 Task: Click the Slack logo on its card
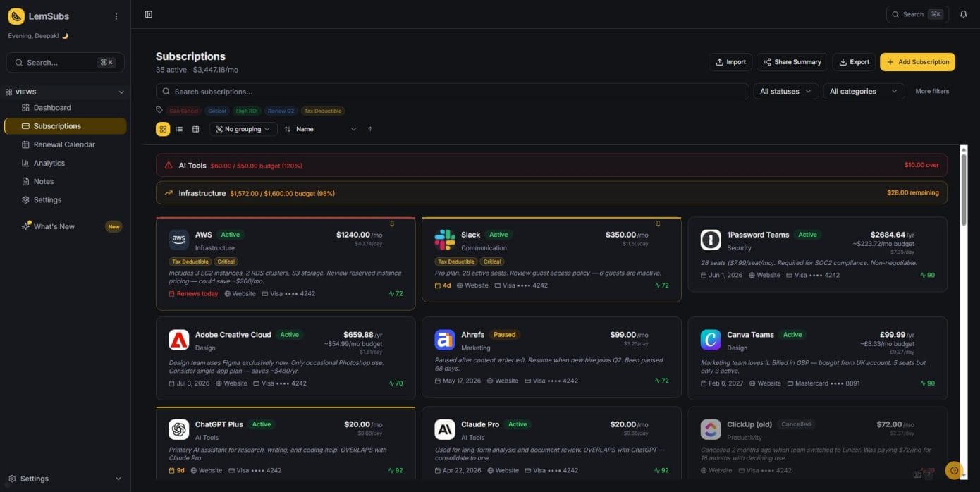[x=445, y=240]
